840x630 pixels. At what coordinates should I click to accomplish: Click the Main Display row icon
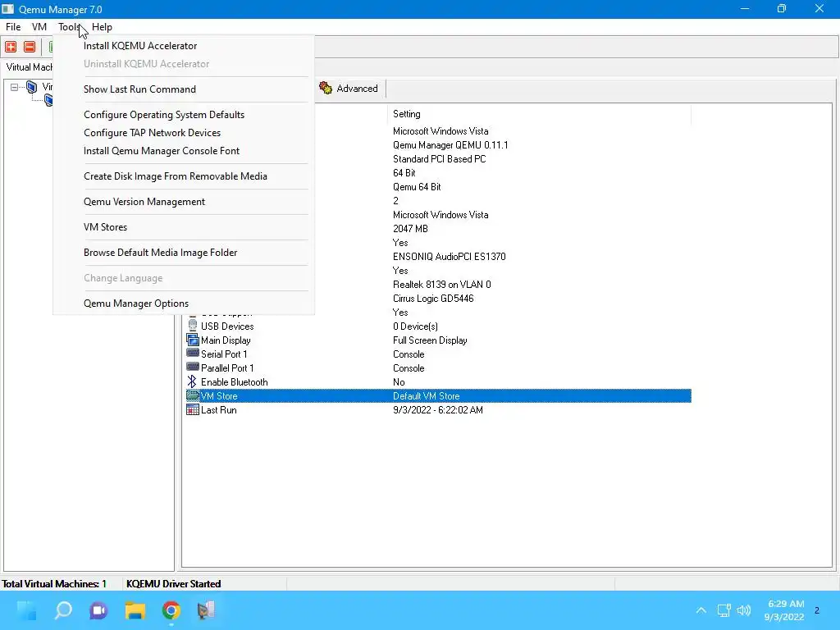coord(192,340)
